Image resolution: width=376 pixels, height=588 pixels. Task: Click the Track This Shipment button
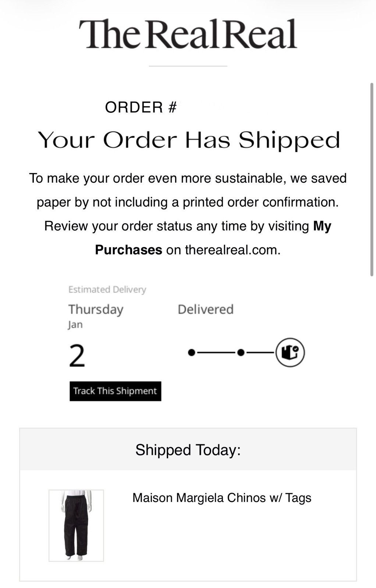[115, 391]
